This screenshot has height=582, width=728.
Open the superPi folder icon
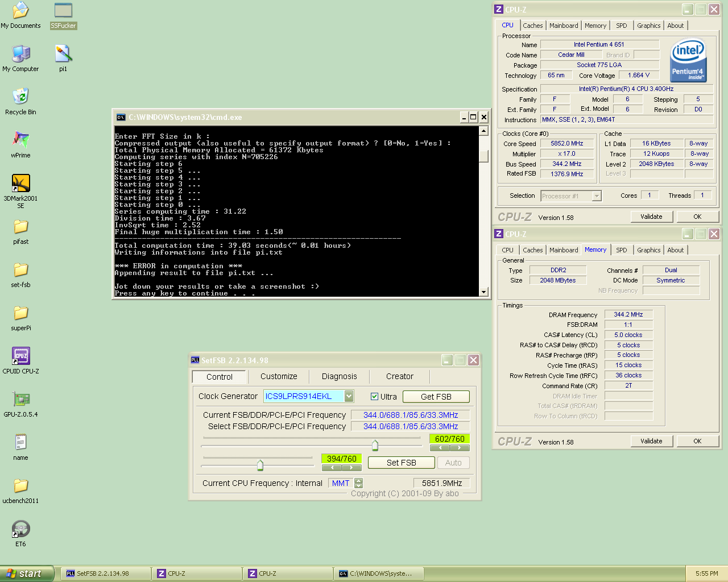(x=20, y=317)
